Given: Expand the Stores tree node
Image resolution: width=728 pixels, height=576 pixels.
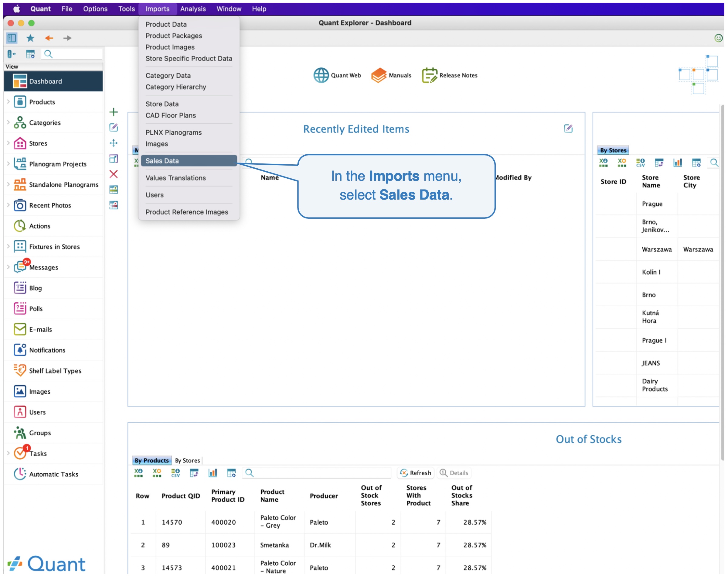Looking at the screenshot, I should click(8, 143).
